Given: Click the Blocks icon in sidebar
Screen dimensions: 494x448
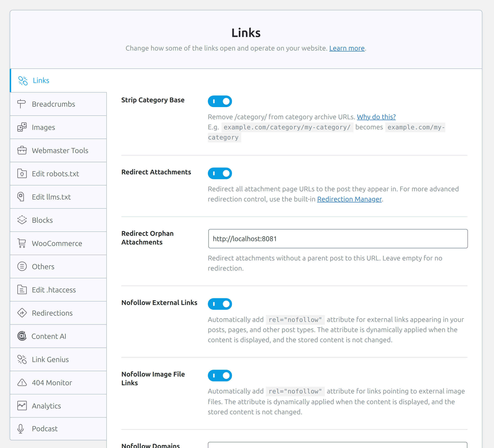Looking at the screenshot, I should tap(22, 220).
